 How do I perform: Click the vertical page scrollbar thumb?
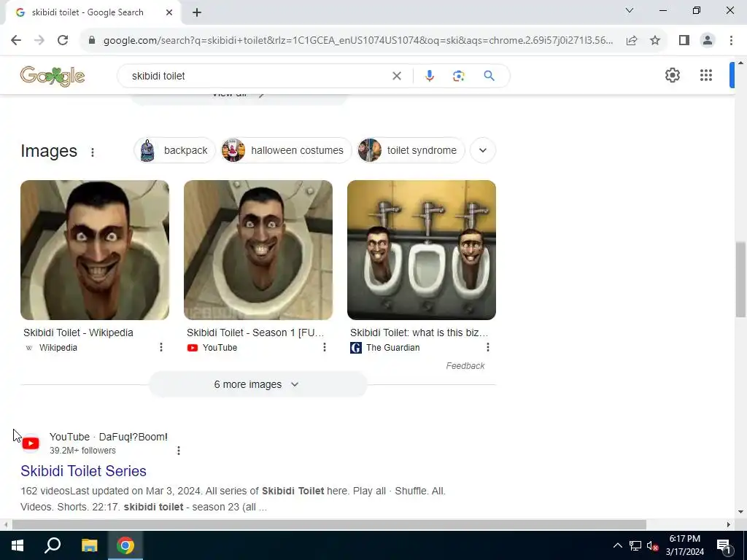pos(740,279)
